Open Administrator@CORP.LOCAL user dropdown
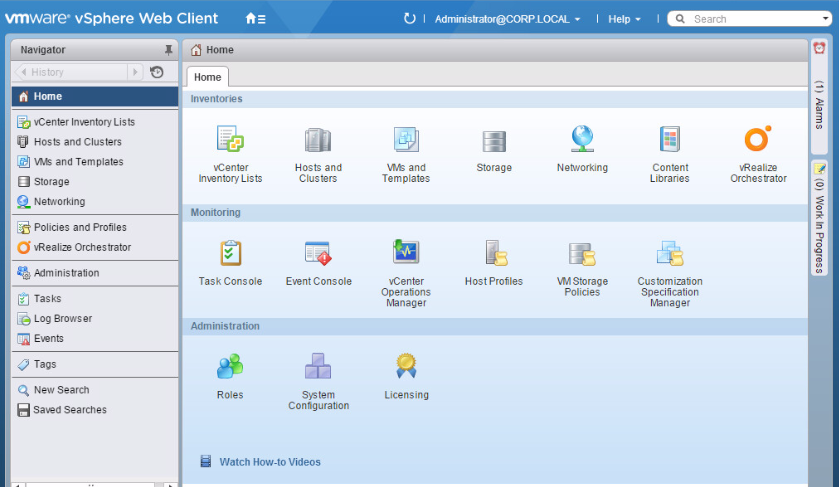This screenshot has width=839, height=487. [x=507, y=19]
